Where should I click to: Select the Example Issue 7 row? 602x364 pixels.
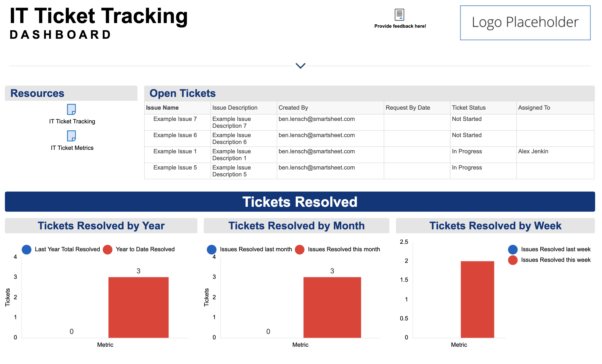(x=175, y=119)
